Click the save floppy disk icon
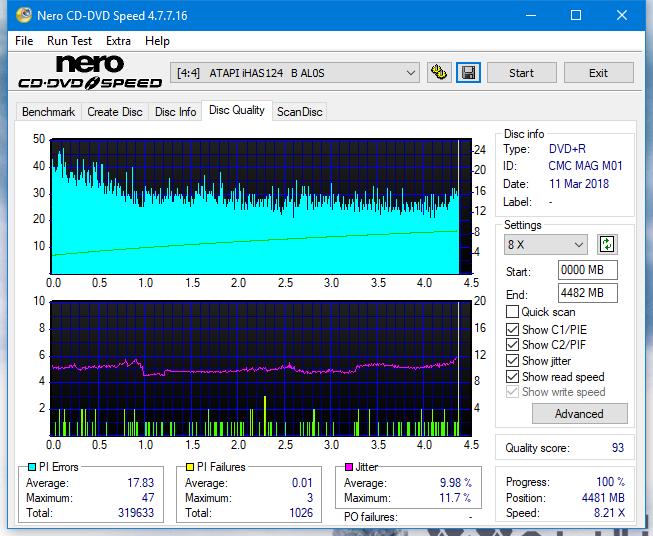 (x=469, y=73)
